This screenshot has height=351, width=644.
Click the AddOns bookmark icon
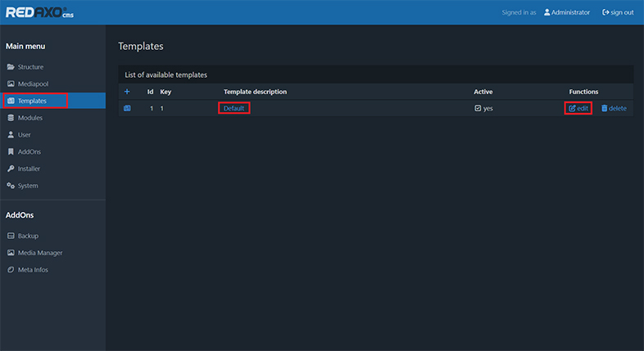[11, 151]
